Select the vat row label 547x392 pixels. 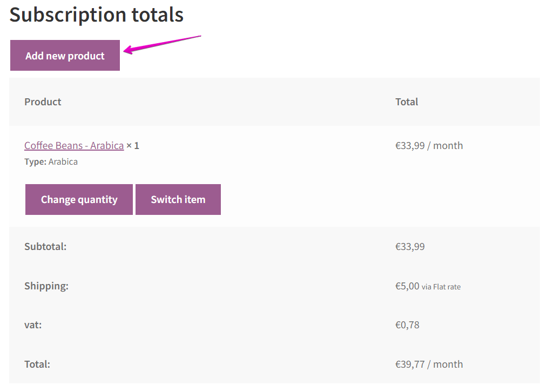34,325
